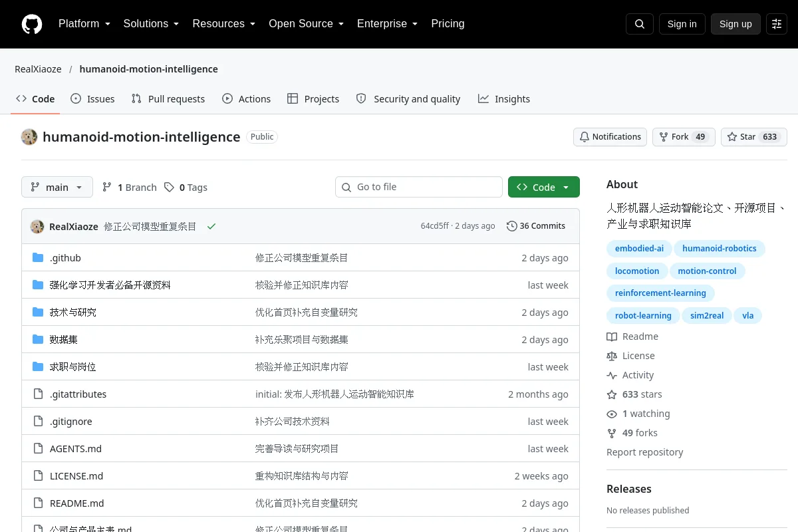Click the fork icon next to 49 forks
The height and width of the screenshot is (532, 798).
(612, 433)
